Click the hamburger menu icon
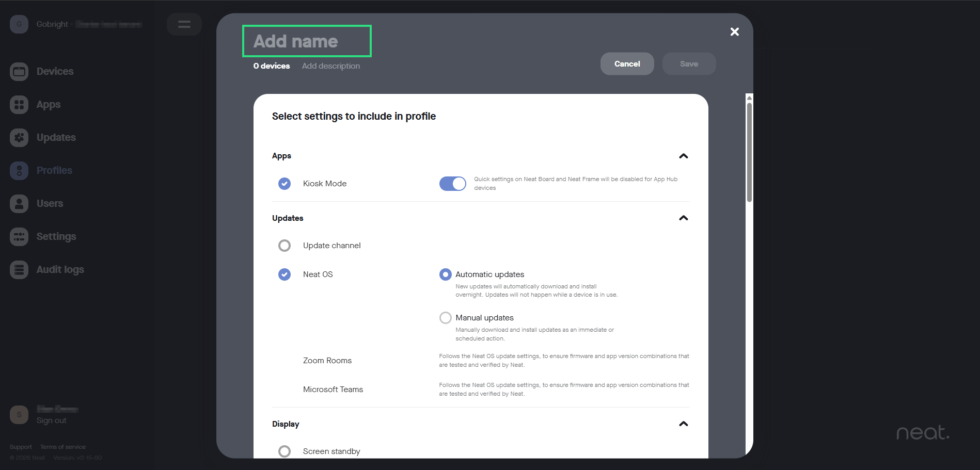The width and height of the screenshot is (980, 470). [184, 24]
